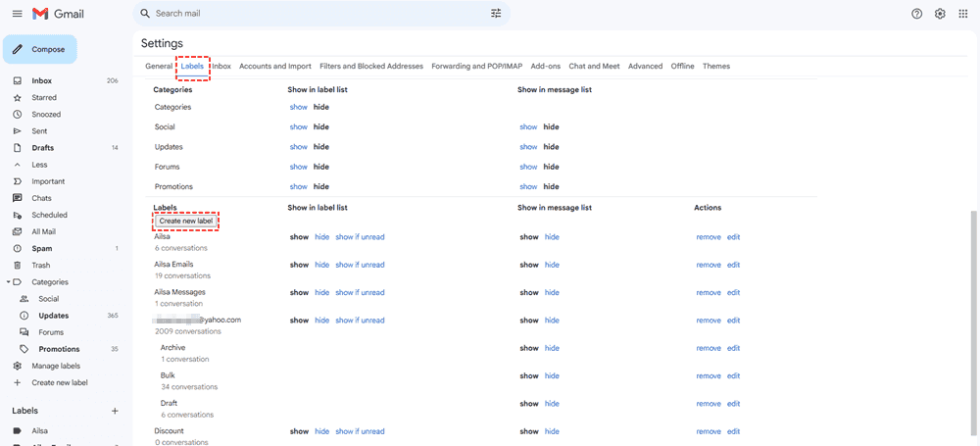Click into the Search mail field
The image size is (980, 446).
click(314, 14)
